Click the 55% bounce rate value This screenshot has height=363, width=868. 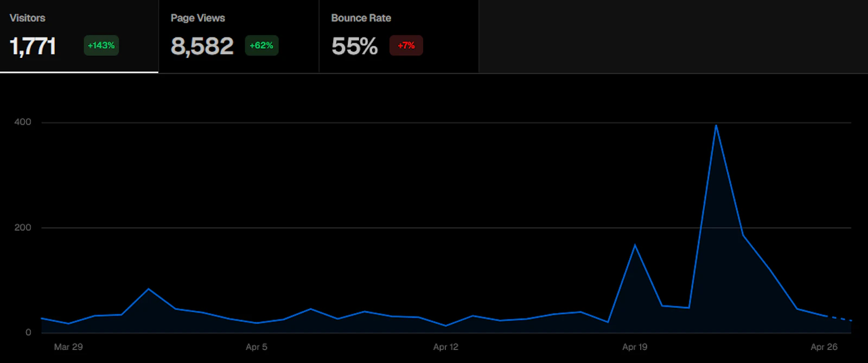(x=354, y=47)
